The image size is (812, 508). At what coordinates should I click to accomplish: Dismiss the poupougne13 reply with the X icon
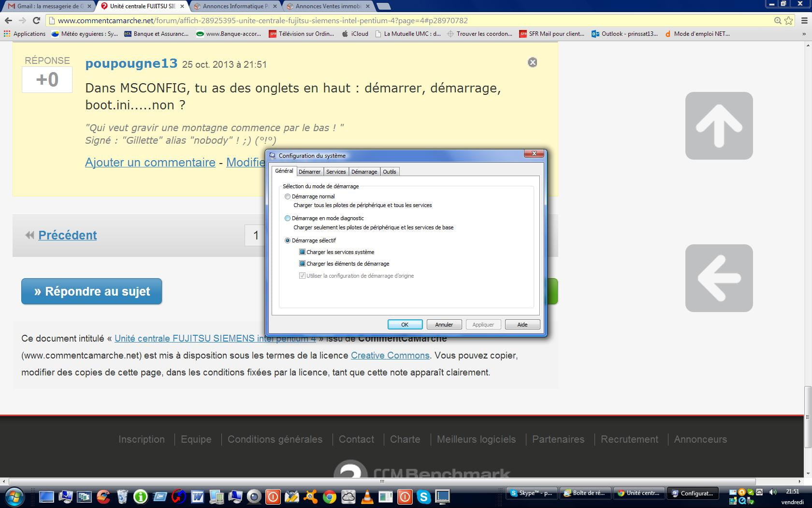532,62
